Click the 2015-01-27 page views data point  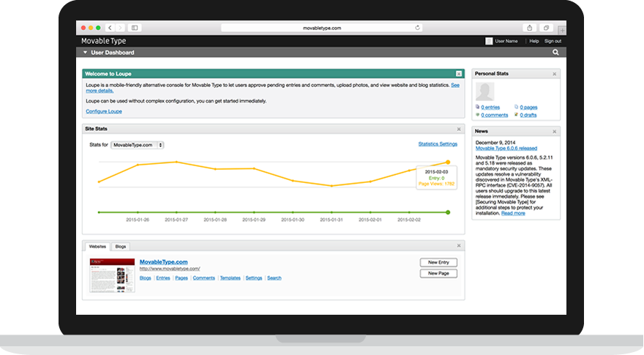[176, 162]
